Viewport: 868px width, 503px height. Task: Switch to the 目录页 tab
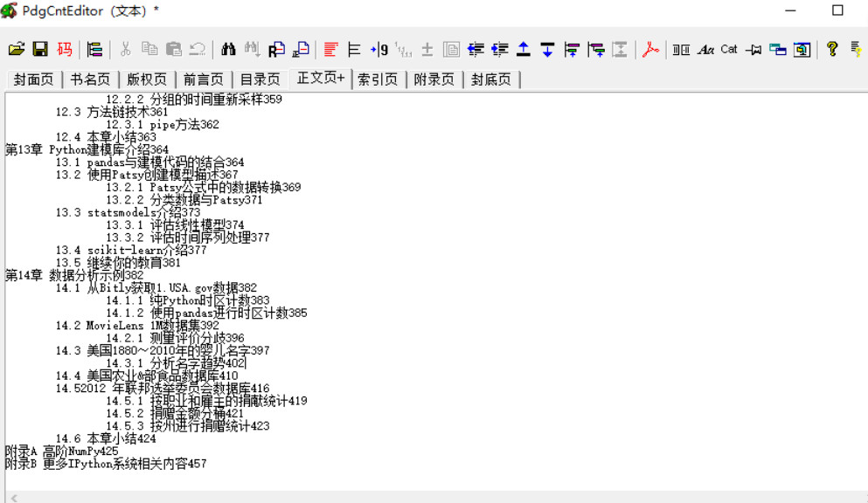260,79
